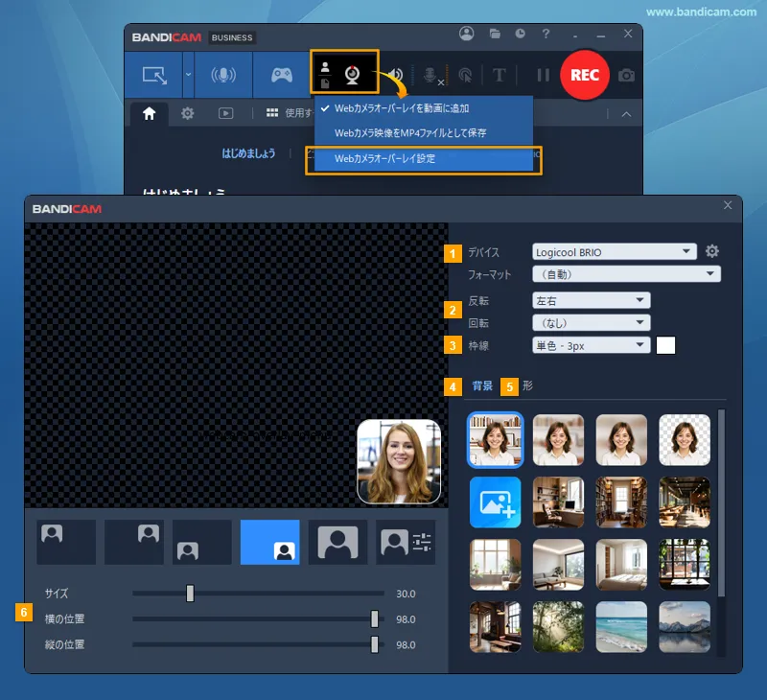Screen dimensions: 767x700
Task: Choose custom position preset with sliders icon
Action: [406, 542]
